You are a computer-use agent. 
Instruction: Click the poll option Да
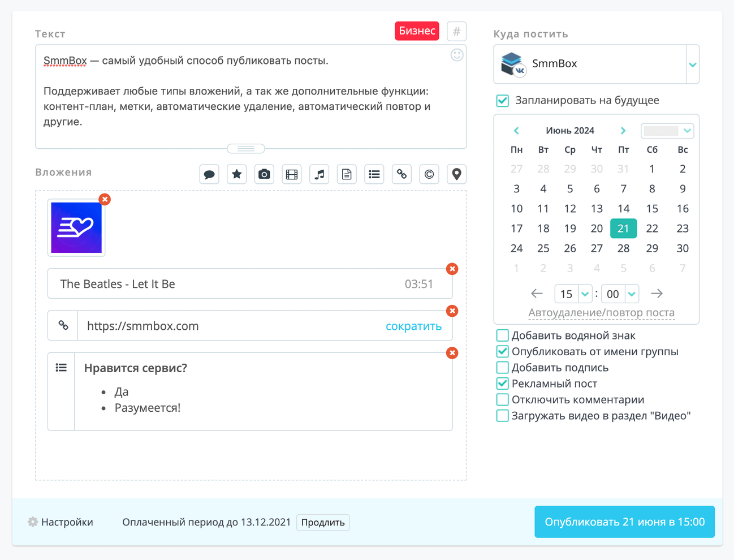(122, 392)
